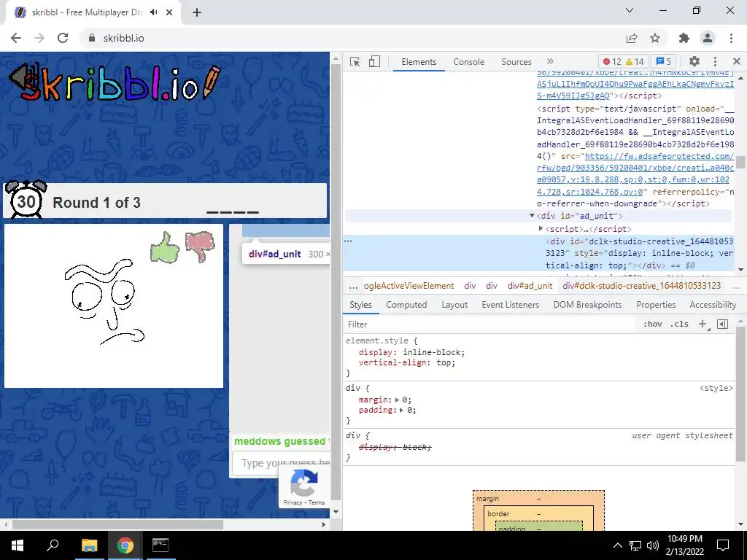Bookmark this page star icon
The image size is (747, 560).
pos(655,38)
